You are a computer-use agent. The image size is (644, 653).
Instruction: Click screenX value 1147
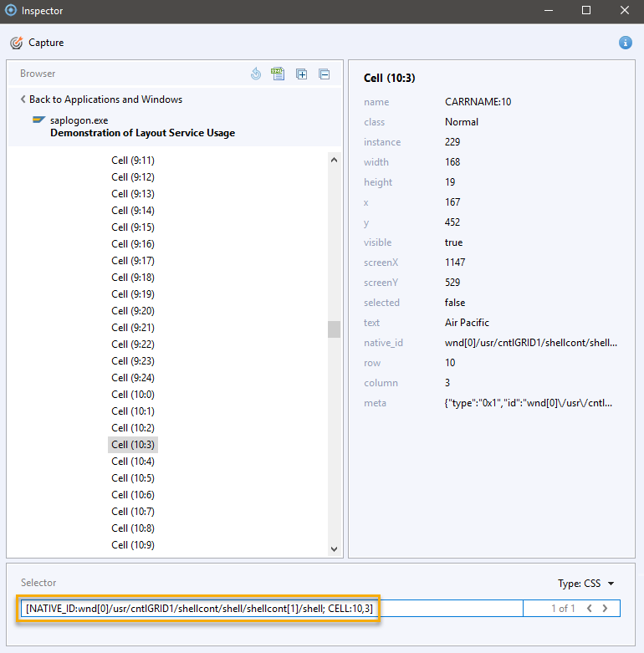pos(455,262)
